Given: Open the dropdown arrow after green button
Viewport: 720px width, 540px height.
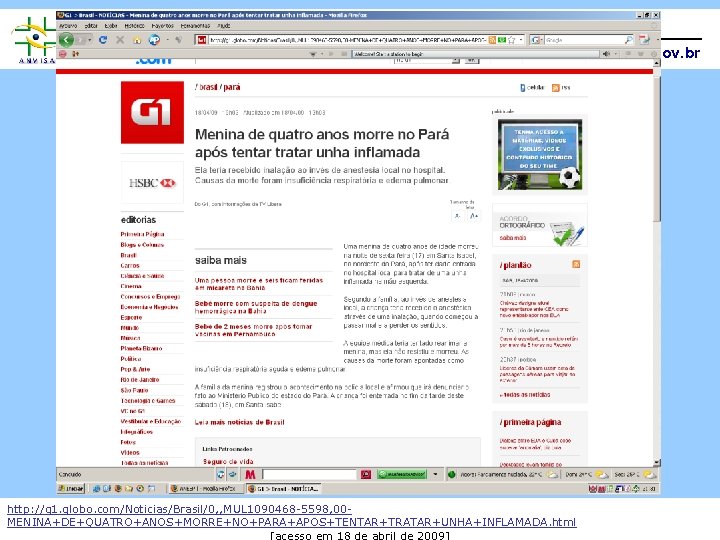Looking at the screenshot, I should pyautogui.click(x=435, y=474).
